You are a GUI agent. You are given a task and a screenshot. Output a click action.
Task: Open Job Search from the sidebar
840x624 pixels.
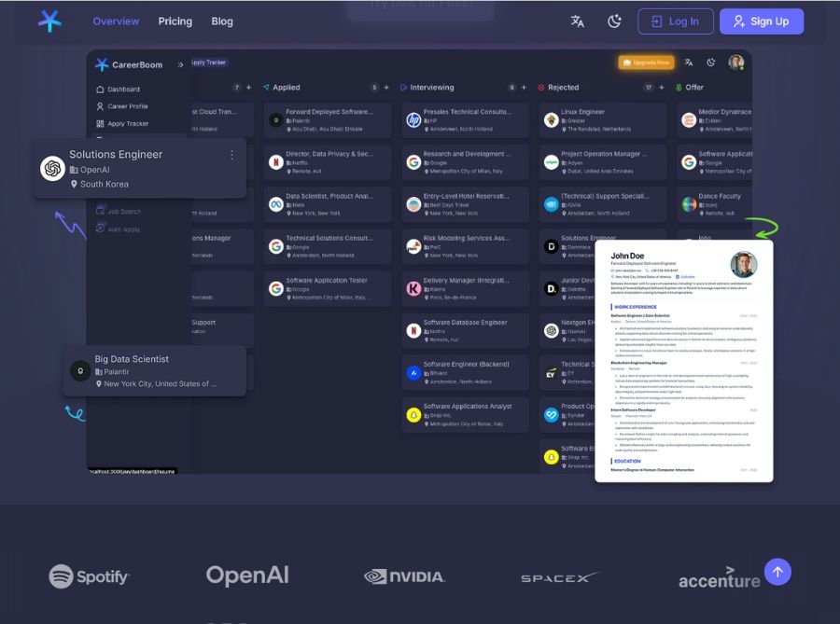[121, 211]
